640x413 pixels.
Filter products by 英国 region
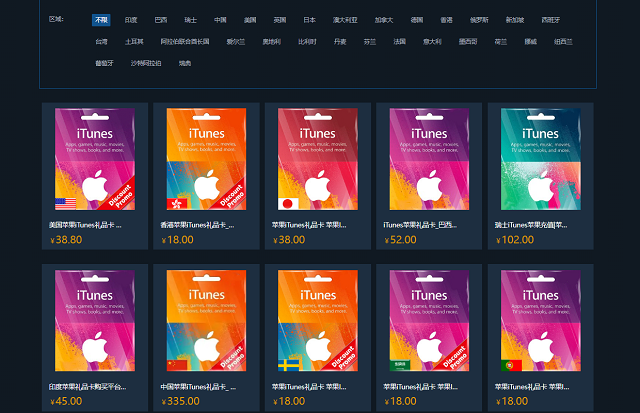click(x=280, y=20)
